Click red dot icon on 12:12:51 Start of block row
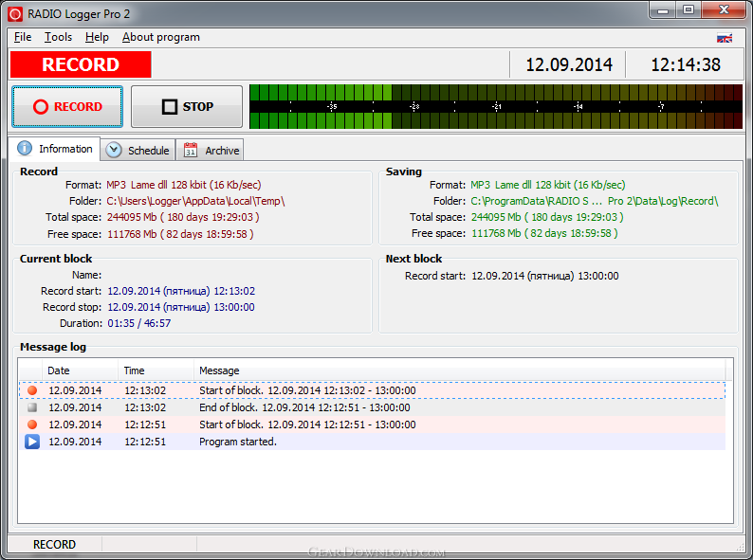The height and width of the screenshot is (560, 753). coord(32,425)
